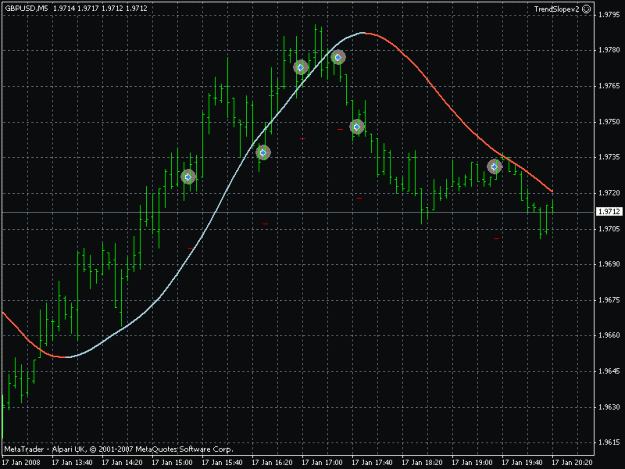The width and height of the screenshot is (625, 469).
Task: Click time axis label 17 Jan 19:40
Action: [522, 463]
